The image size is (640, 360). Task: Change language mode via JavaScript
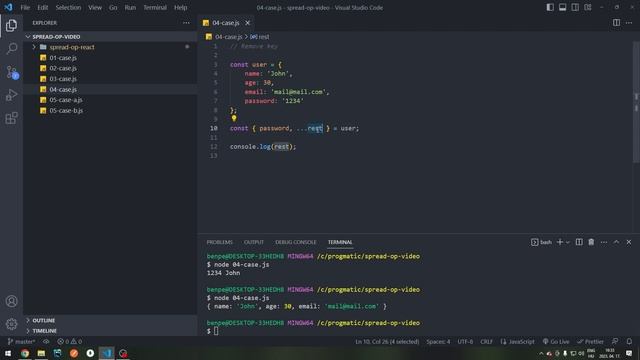point(518,342)
